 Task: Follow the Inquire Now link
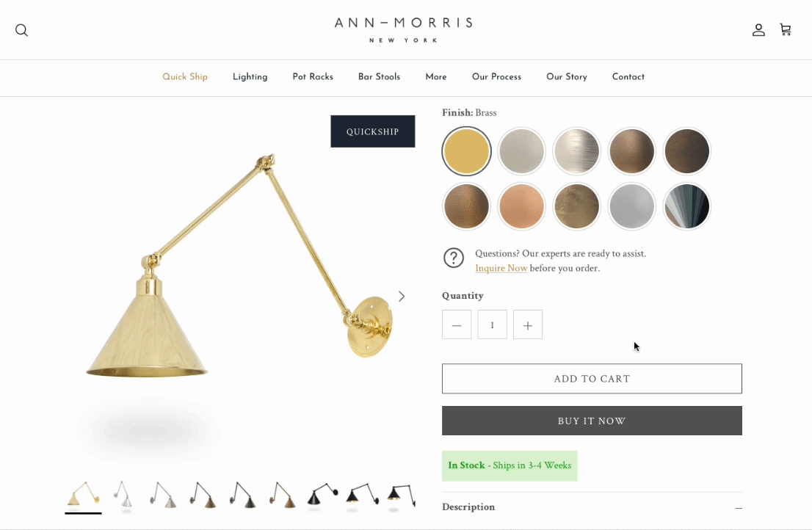501,268
